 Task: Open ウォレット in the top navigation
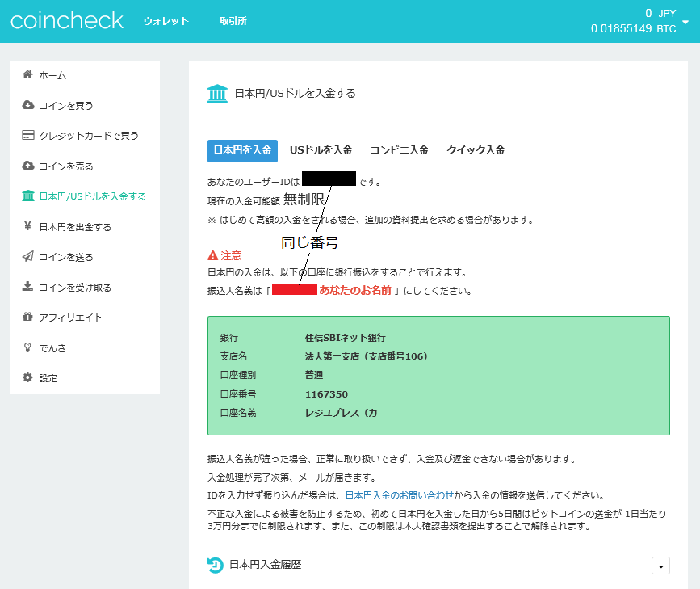click(x=166, y=21)
